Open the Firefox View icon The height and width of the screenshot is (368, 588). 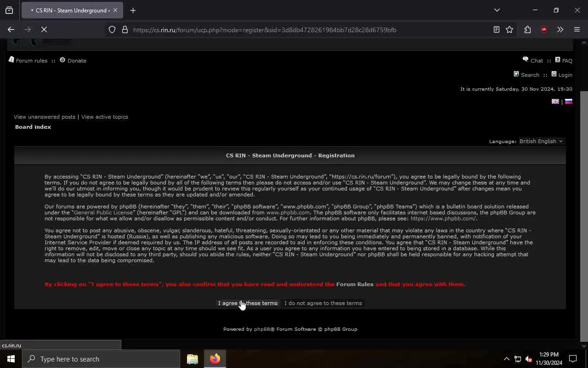[9, 10]
